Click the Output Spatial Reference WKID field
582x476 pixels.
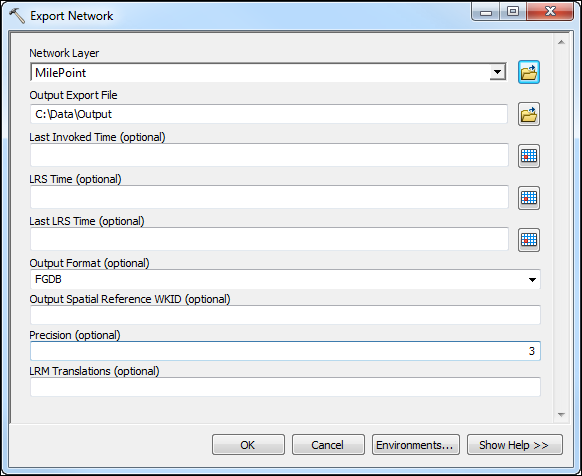click(285, 315)
